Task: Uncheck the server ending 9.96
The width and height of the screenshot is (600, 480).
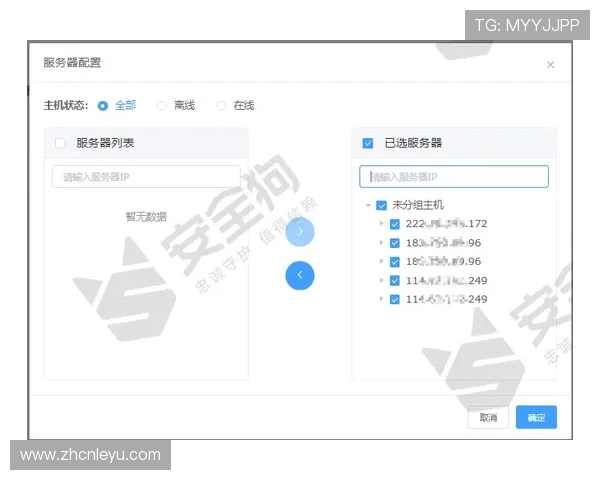Action: pos(395,262)
